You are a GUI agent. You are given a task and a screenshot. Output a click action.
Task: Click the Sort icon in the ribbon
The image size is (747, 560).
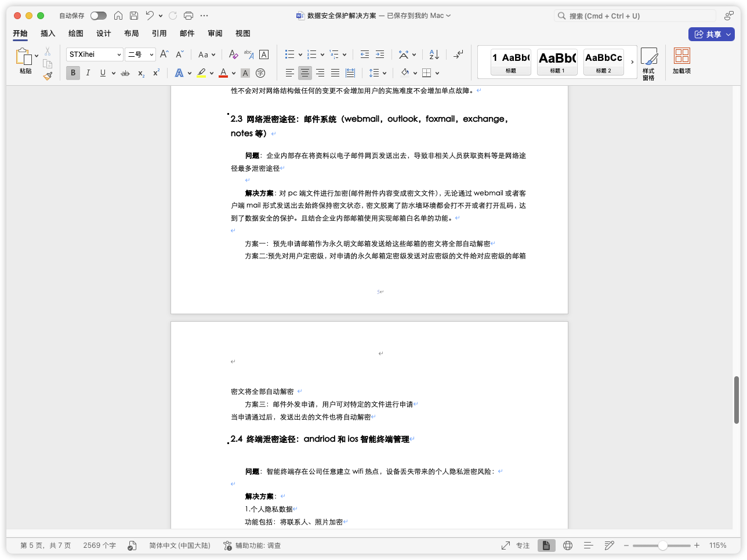[x=434, y=54]
